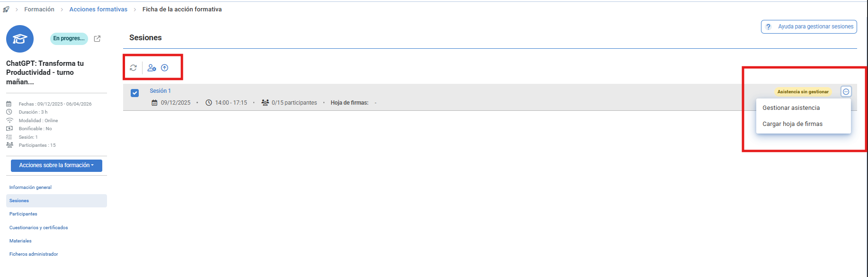
Task: Open Materiales section
Action: point(20,241)
